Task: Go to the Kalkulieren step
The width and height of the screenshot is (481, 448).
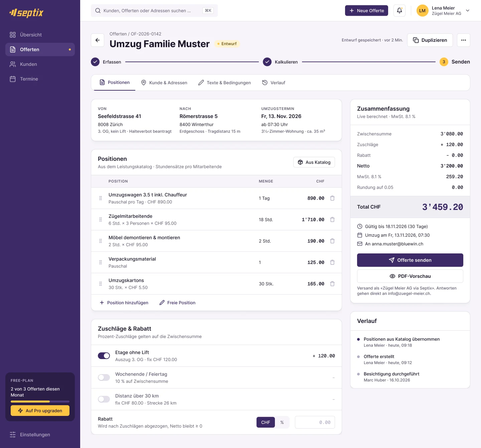Action: [x=280, y=62]
